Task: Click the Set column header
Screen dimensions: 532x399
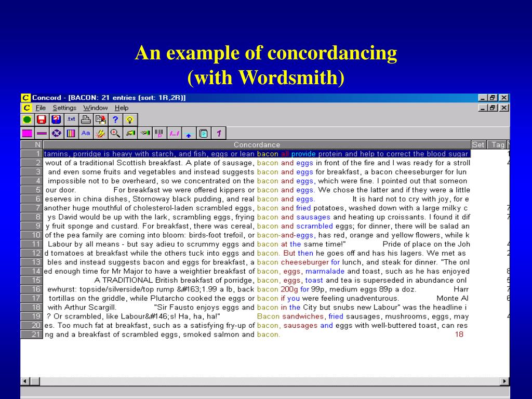Action: [478, 144]
